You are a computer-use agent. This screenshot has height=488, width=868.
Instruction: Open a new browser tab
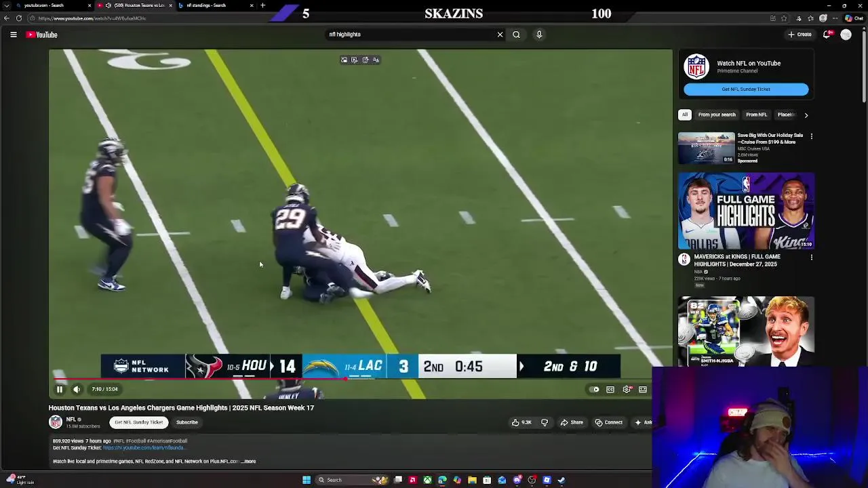coord(262,5)
